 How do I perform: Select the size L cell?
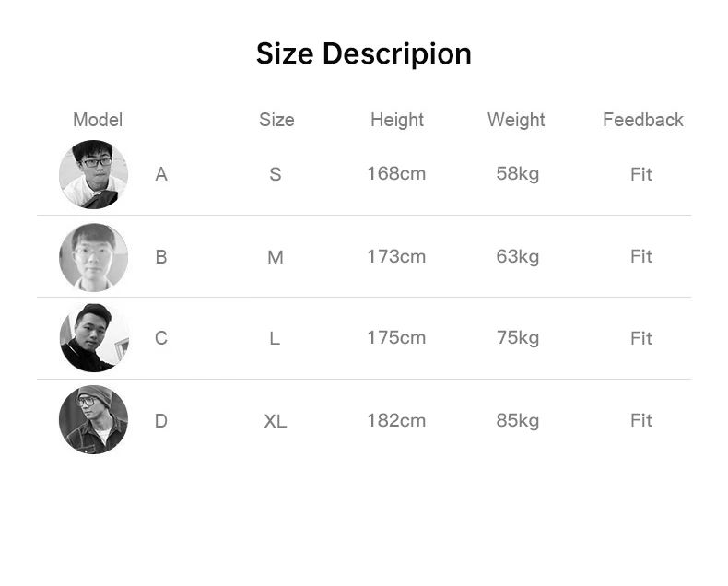tap(275, 338)
